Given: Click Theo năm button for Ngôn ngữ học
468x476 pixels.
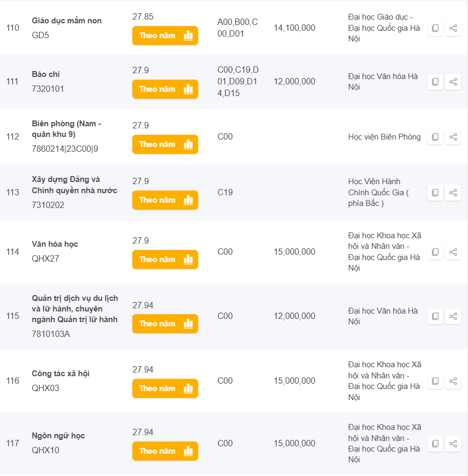Looking at the screenshot, I should pyautogui.click(x=165, y=451).
